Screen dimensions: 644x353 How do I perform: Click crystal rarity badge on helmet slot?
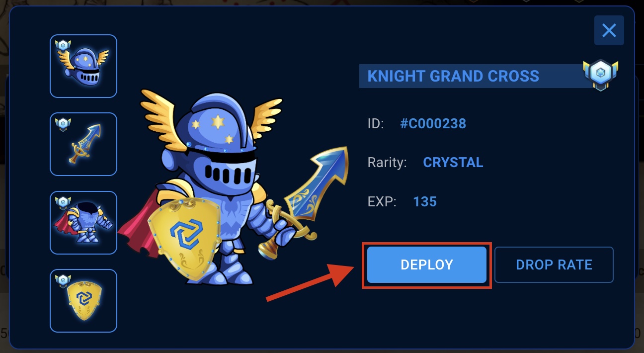(x=63, y=46)
